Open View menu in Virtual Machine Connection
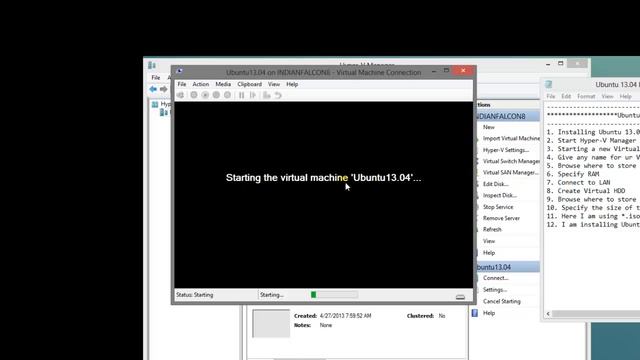The width and height of the screenshot is (640, 360). pos(273,84)
